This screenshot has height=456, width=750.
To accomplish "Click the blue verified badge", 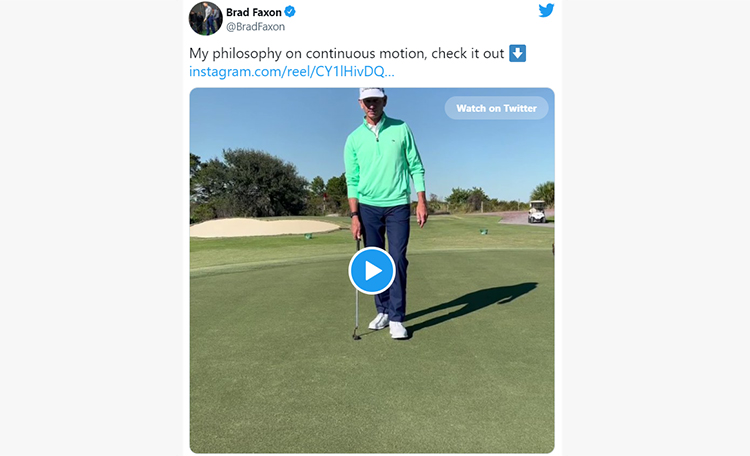I will [290, 11].
